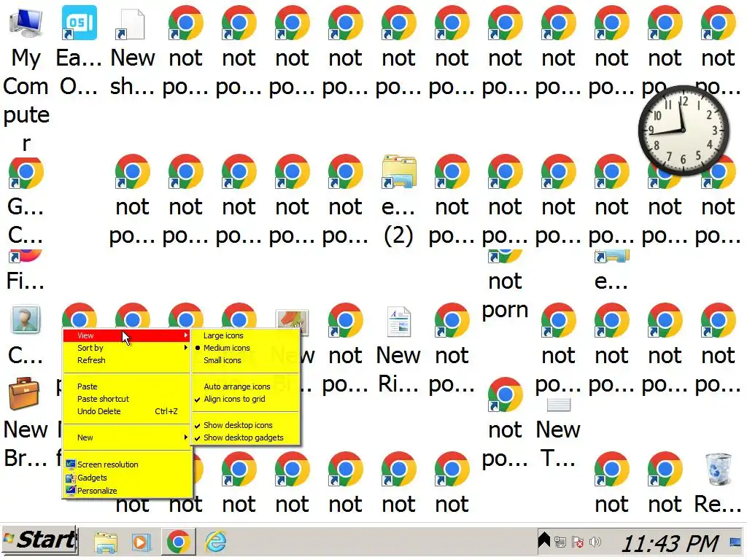
Task: Select the briefcase icon labeled New Br...
Action: (x=24, y=394)
